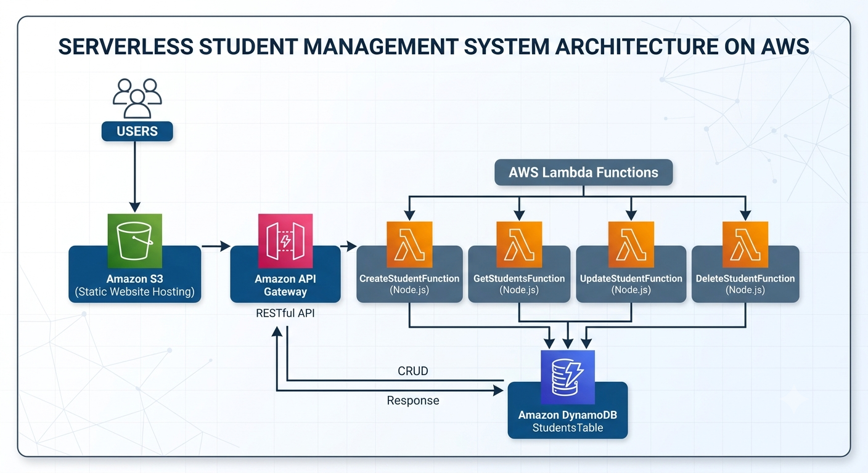
Task: Select the "UpdateStudentFunction" name
Action: pyautogui.click(x=631, y=278)
